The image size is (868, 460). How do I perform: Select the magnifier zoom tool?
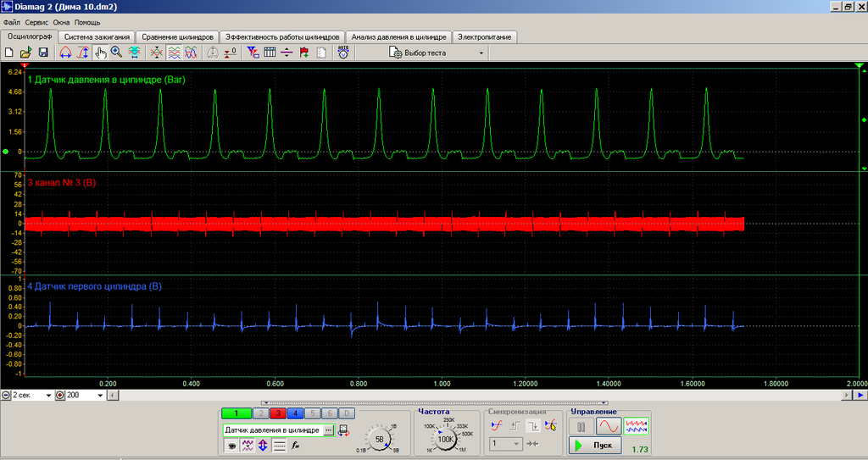116,53
